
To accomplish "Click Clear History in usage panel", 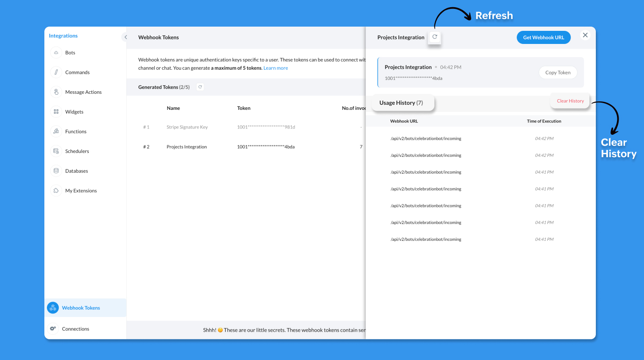I will point(570,101).
